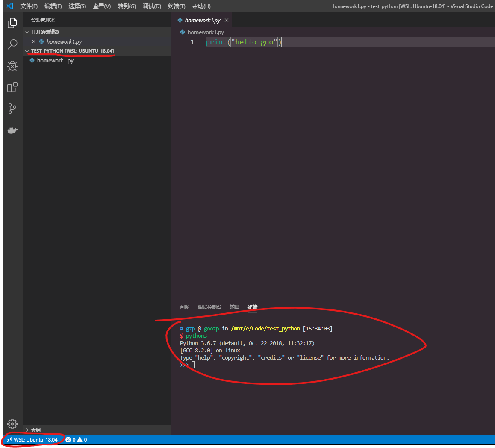The image size is (495, 448).
Task: Open homework1.py under TEST_PYTHON folder
Action: pyautogui.click(x=97, y=60)
